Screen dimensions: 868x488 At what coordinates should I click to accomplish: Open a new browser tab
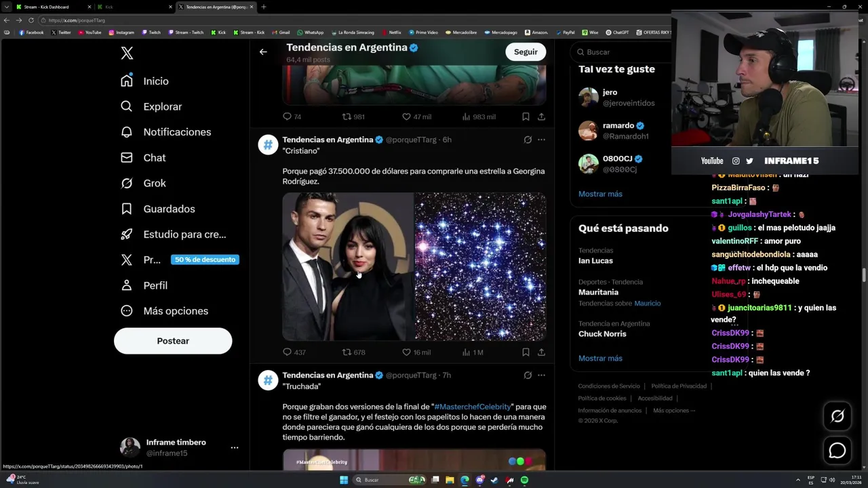(x=264, y=7)
